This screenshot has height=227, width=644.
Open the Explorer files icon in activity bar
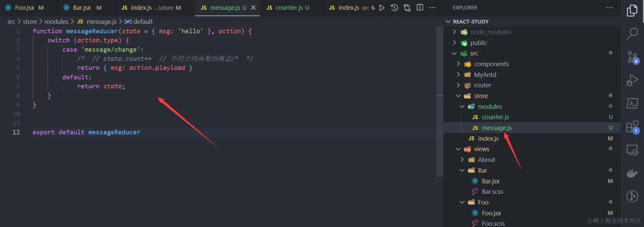coord(632,10)
